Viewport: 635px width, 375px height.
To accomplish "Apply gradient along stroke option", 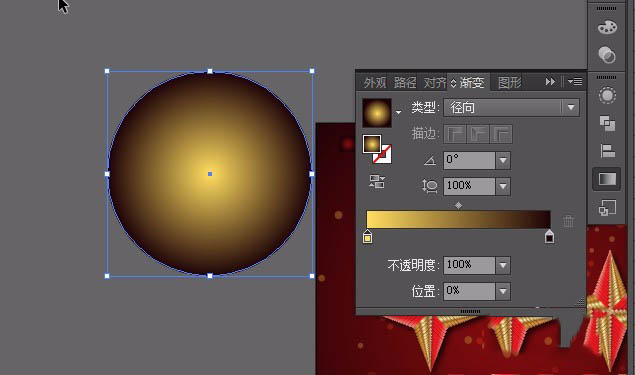I will pyautogui.click(x=478, y=134).
